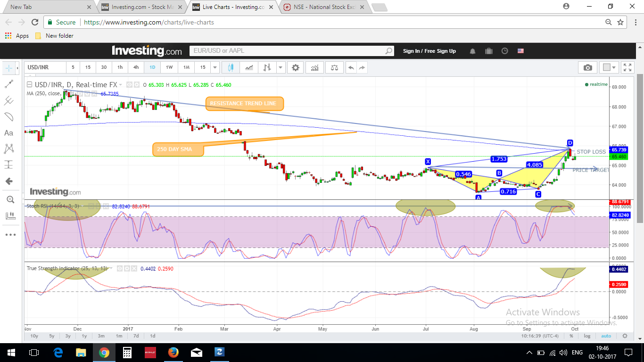The image size is (644, 362).
Task: Collapse the USD/INR legend box
Action: [x=29, y=85]
